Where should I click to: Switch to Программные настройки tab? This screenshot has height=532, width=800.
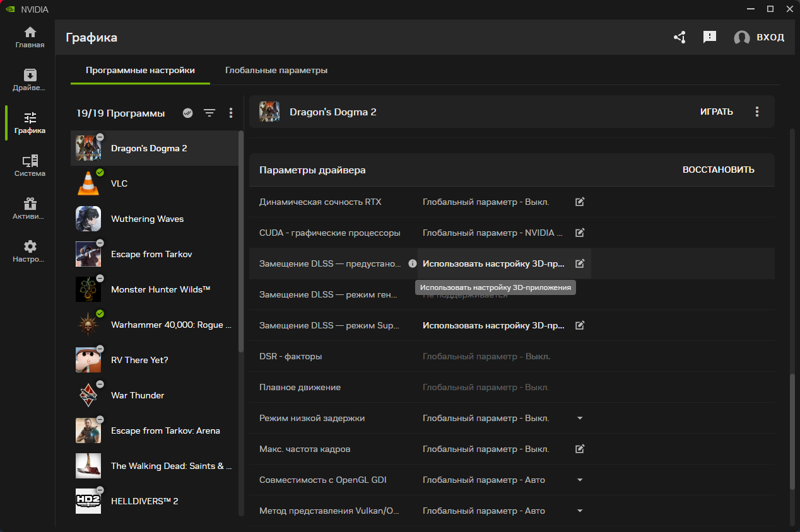pos(140,71)
